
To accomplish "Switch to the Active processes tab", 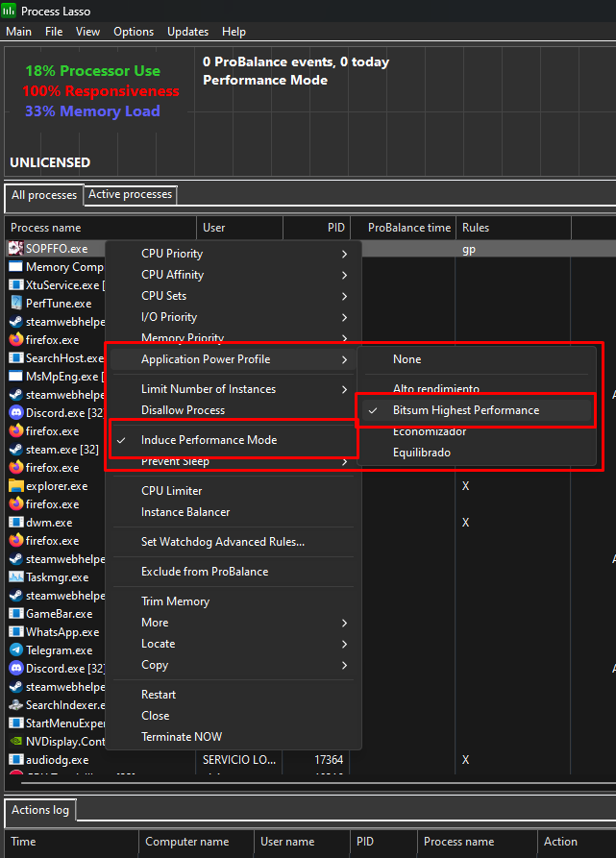I will (130, 194).
